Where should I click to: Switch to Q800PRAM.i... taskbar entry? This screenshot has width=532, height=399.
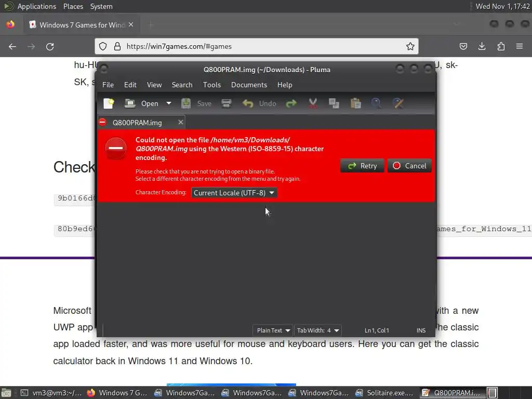(451, 393)
